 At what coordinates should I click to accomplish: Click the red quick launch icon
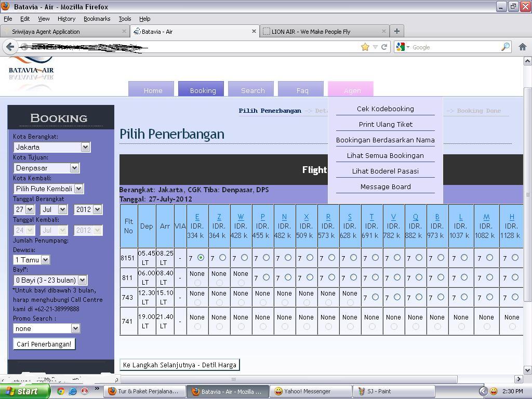coord(84,391)
